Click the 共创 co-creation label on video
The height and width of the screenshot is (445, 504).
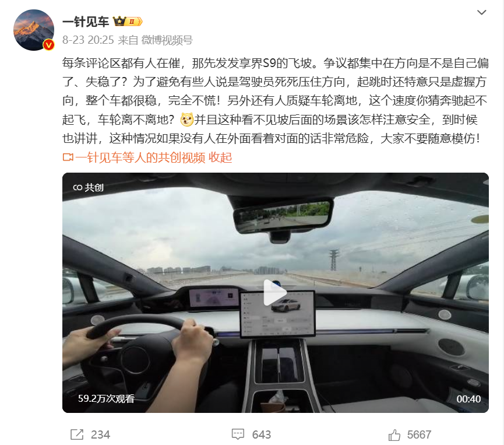(x=88, y=187)
